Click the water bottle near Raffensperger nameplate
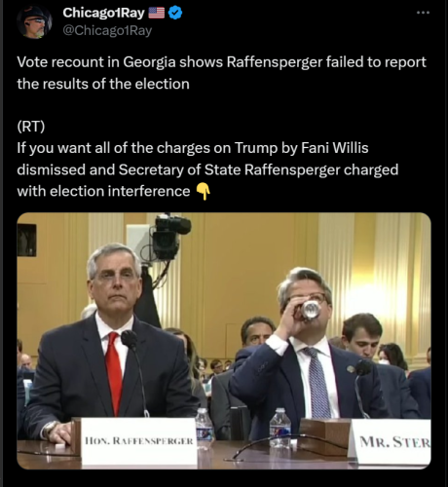This screenshot has height=487, width=448. (x=205, y=426)
